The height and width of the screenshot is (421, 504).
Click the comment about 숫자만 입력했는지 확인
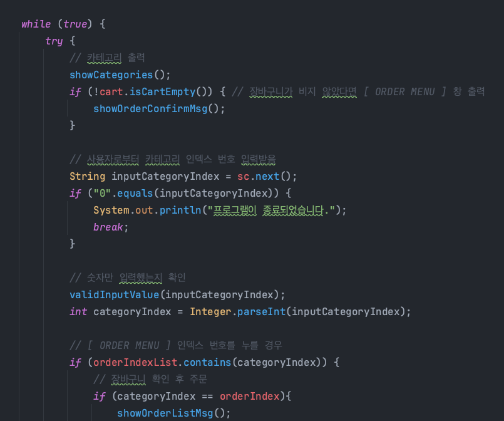pos(128,278)
